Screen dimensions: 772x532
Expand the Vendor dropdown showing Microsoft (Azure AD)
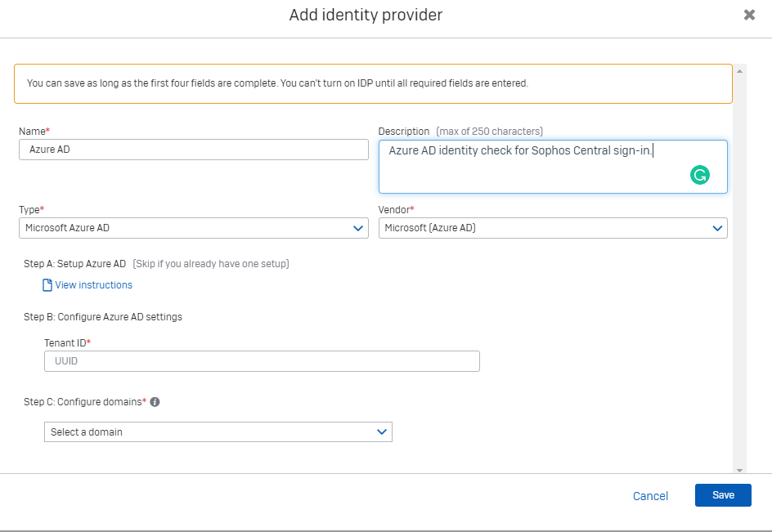[x=540, y=228]
